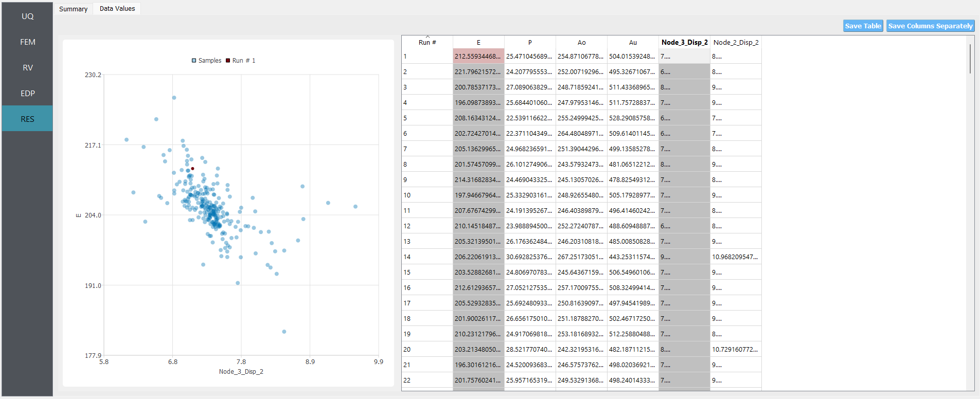Click Save Columns Separately button
Screen dimensions: 980x399
pos(930,26)
